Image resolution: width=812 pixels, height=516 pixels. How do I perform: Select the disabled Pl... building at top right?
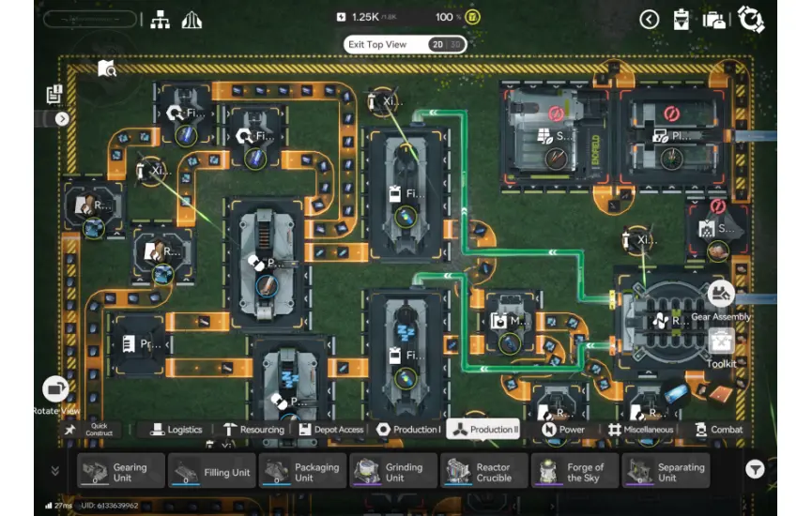click(x=672, y=136)
